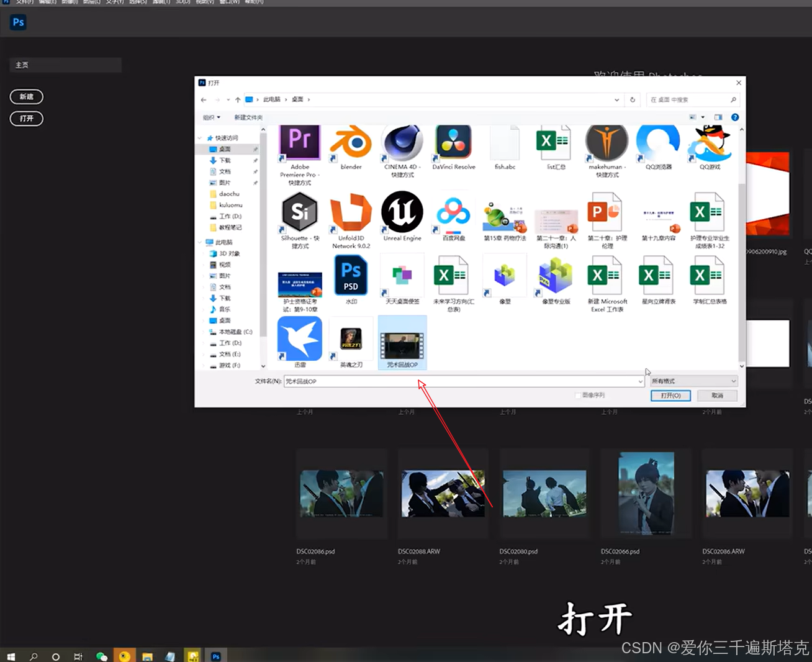Select the makehuman shortcut icon
This screenshot has width=812, height=662.
[607, 143]
